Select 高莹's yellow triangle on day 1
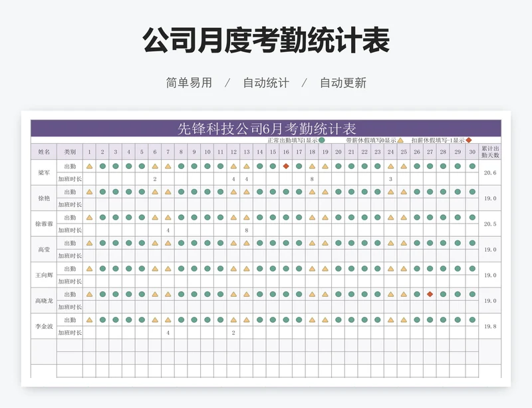The width and height of the screenshot is (532, 408). (90, 243)
